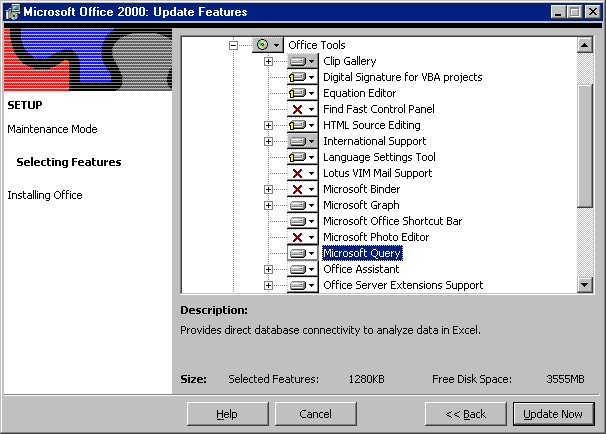Click HTML Source Editing install state icon
The width and height of the screenshot is (606, 434).
click(303, 125)
